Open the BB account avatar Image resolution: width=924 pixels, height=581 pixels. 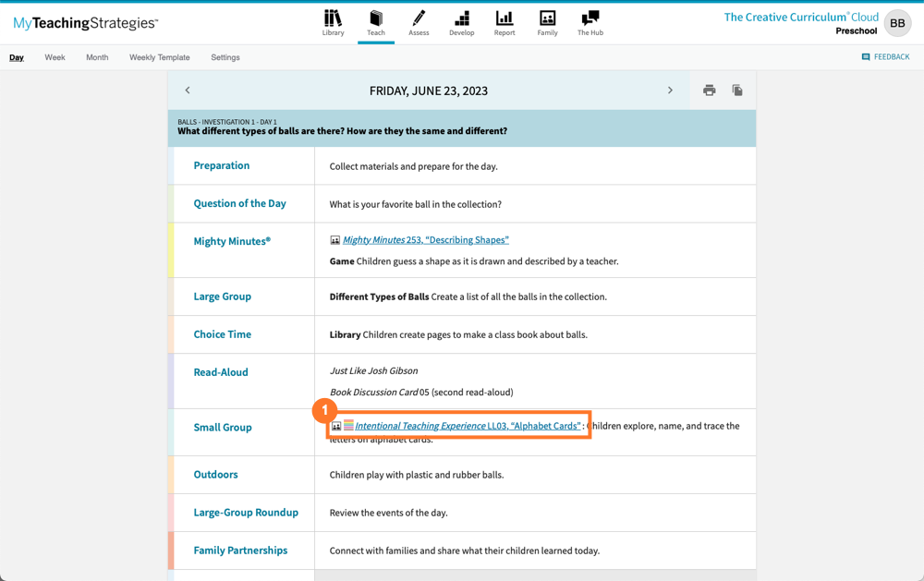(896, 23)
